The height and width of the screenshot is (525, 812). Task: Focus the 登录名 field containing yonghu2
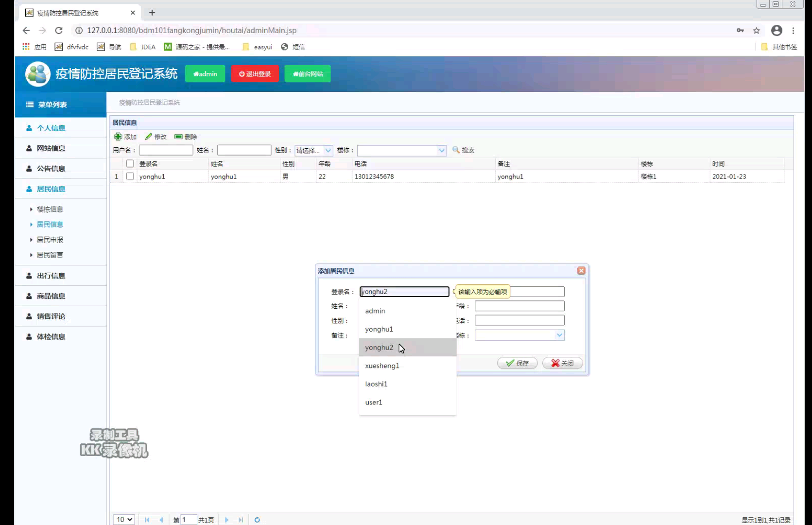(404, 292)
